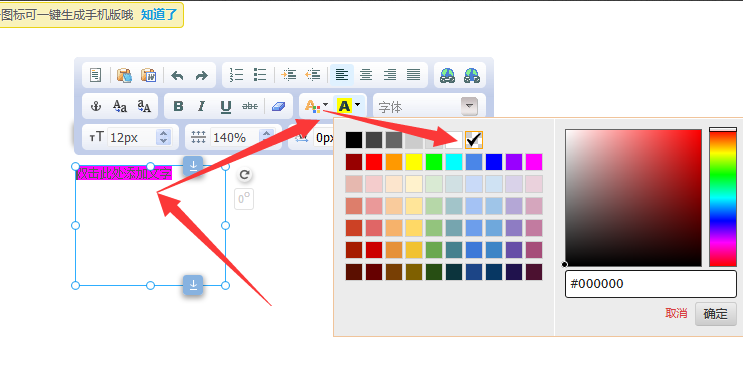Viewport: 743px width, 389px height.
Task: Insert an unordered bullet list
Action: tap(260, 75)
